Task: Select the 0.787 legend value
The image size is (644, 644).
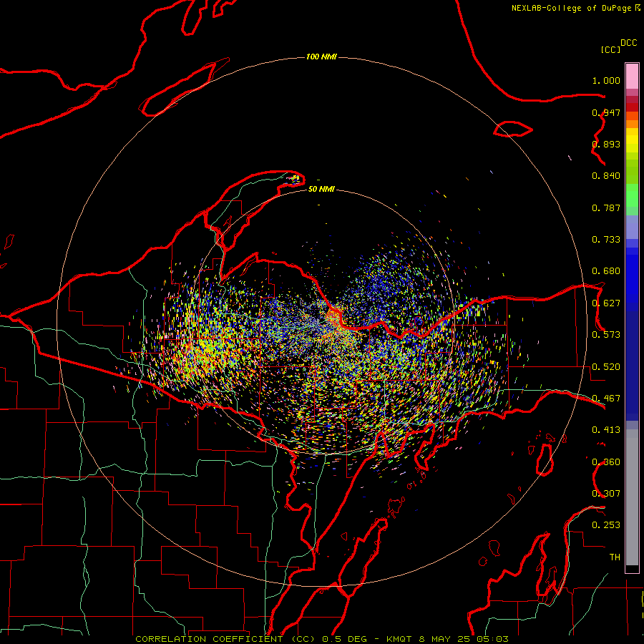Action: 606,208
